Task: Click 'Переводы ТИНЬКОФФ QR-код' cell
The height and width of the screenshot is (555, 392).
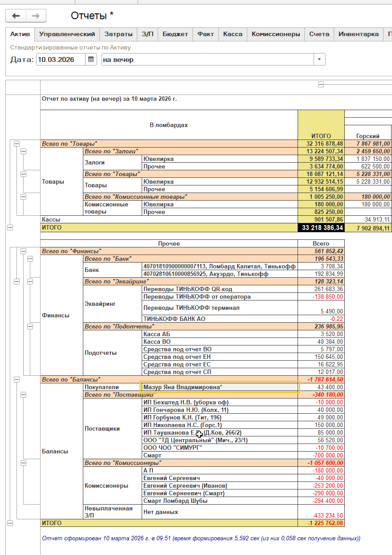Action: pyautogui.click(x=220, y=289)
